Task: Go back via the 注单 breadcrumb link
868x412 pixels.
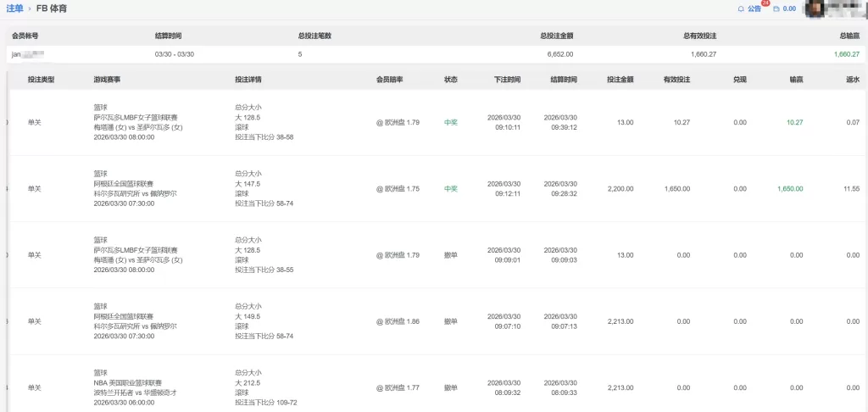Action: pyautogui.click(x=14, y=8)
